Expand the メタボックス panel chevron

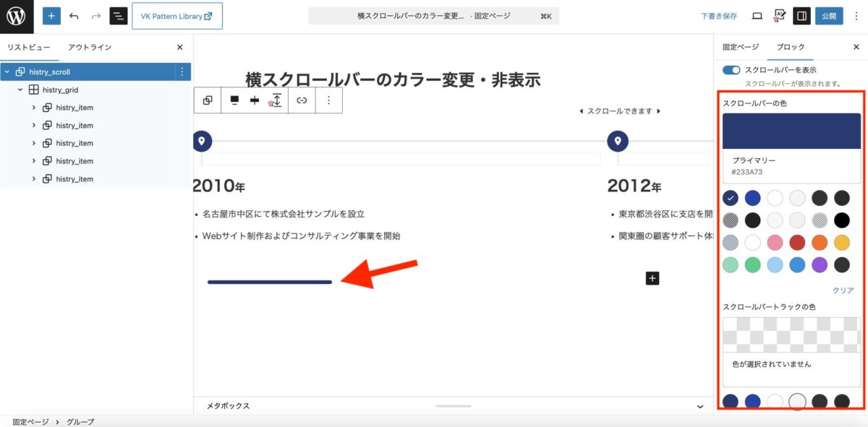tap(699, 406)
